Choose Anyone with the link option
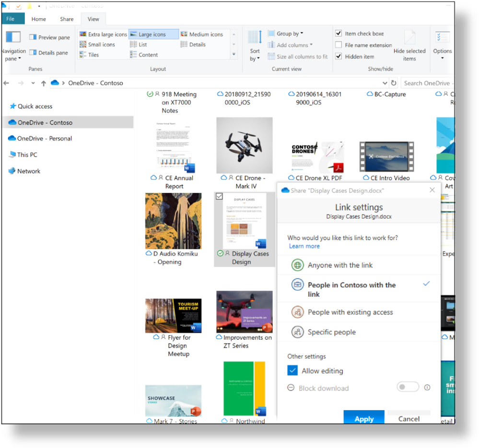Viewport: 479px width, 448px height. point(359,265)
